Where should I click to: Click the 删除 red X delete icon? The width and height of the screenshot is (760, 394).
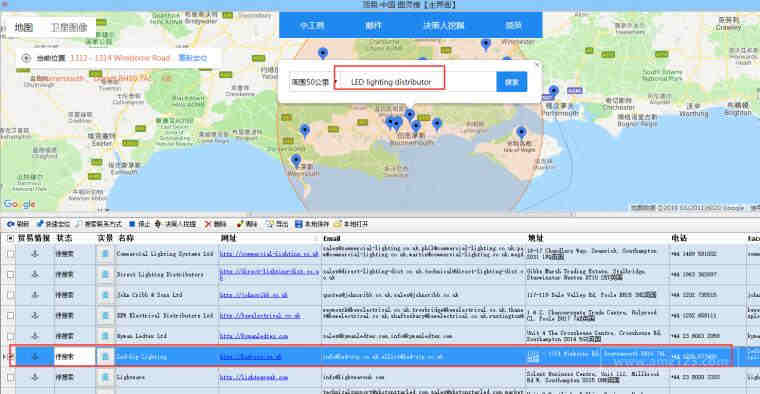tap(208, 224)
